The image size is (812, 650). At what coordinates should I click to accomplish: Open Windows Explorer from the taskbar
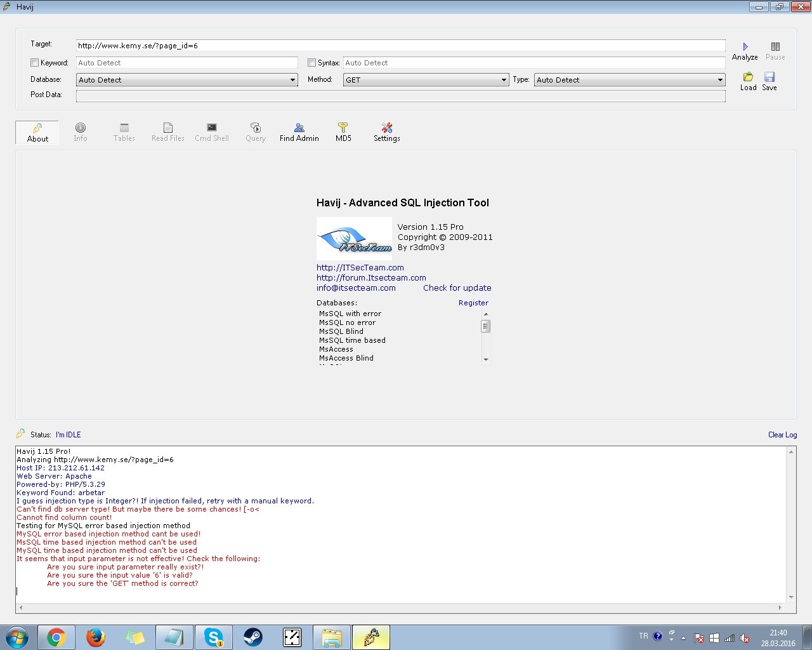pyautogui.click(x=332, y=637)
